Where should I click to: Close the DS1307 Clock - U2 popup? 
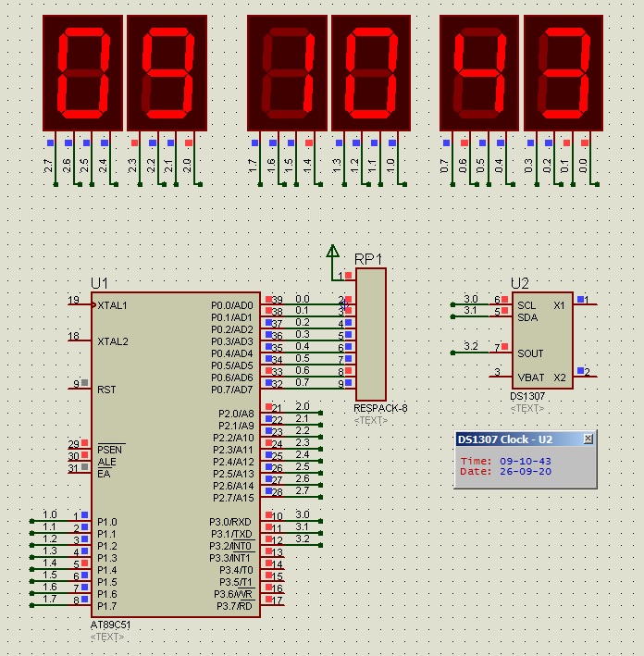point(588,439)
